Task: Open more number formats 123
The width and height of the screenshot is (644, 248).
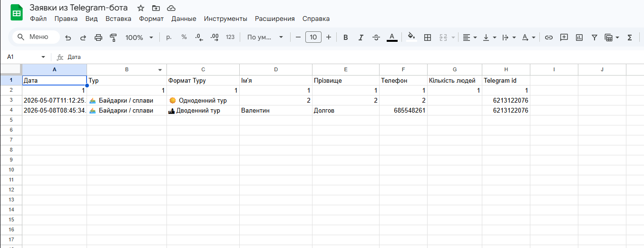Action: (x=230, y=37)
